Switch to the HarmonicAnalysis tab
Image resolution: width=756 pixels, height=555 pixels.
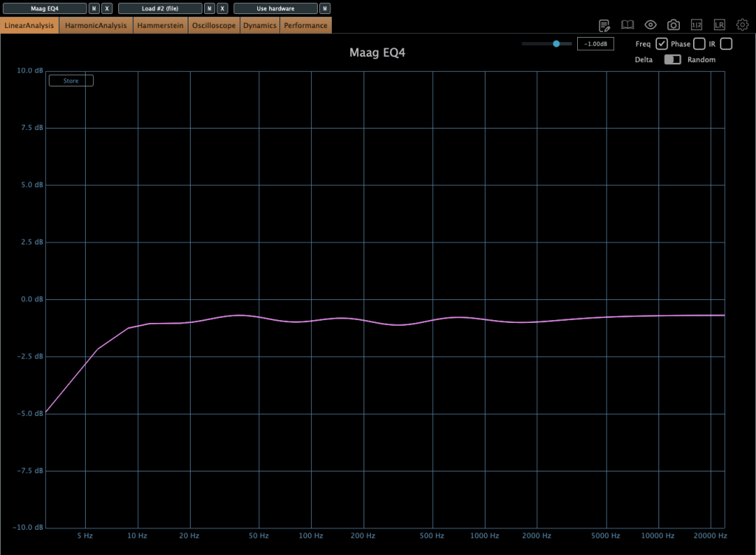(x=96, y=26)
